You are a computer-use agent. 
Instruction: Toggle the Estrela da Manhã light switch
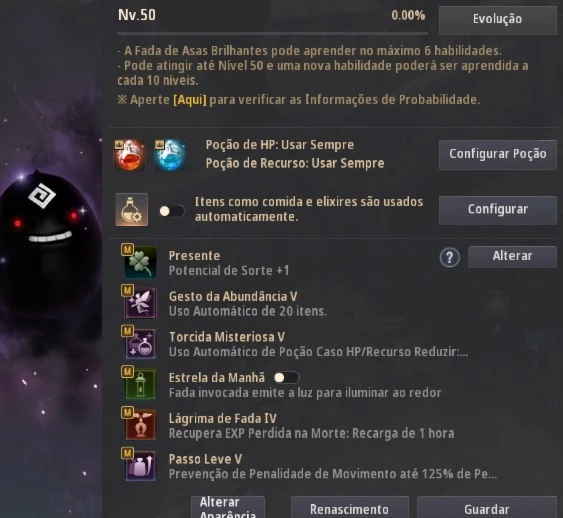[x=286, y=378]
